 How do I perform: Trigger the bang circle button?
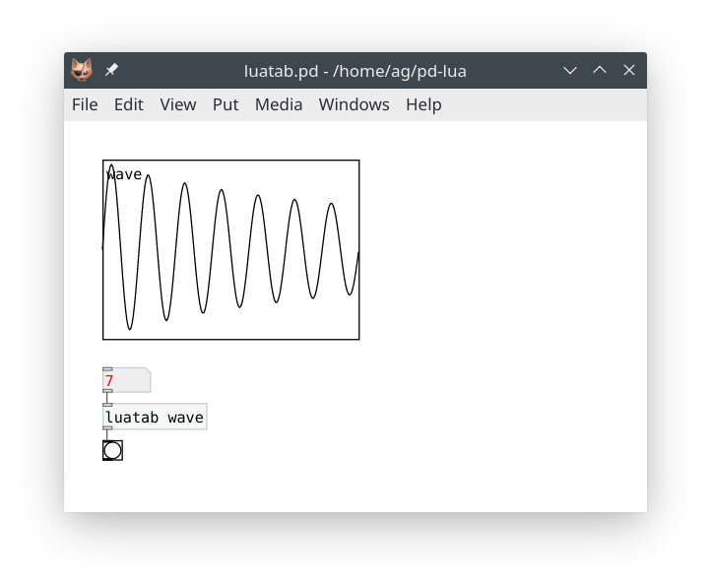(112, 451)
